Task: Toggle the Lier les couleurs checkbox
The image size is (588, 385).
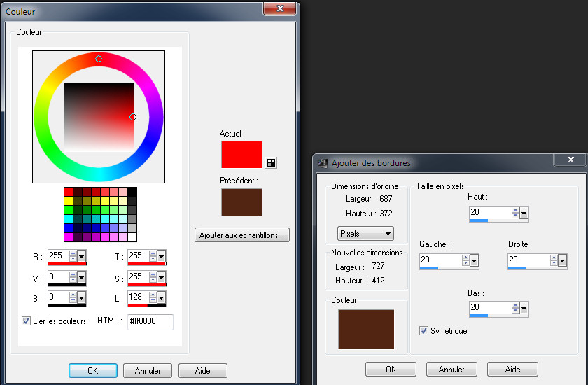Action: click(27, 321)
